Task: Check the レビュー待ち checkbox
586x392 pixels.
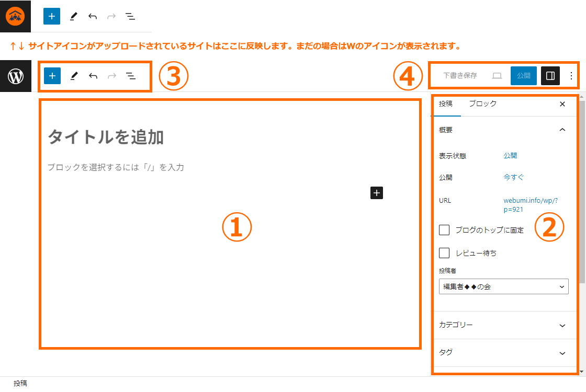Action: point(444,253)
